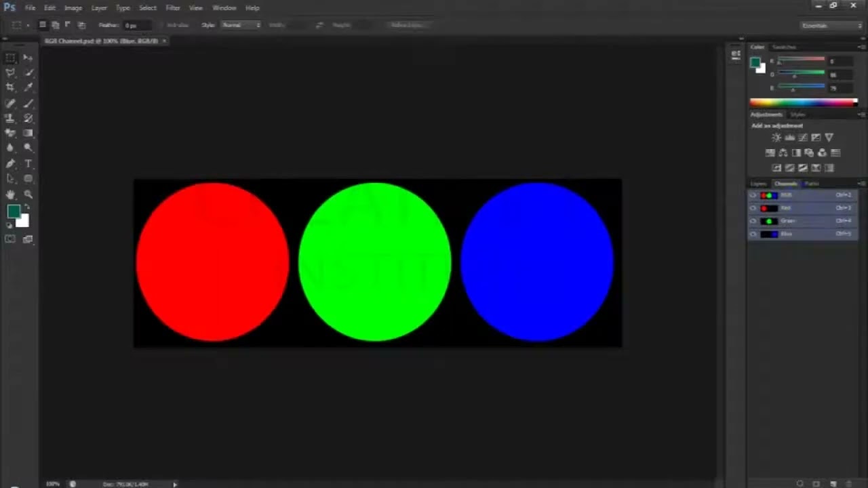Add a Vibrance adjustment

coord(829,138)
